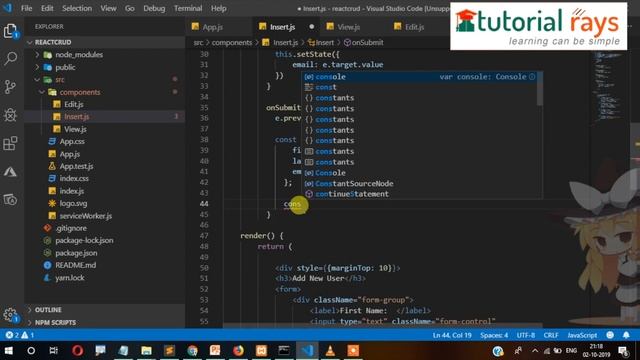Open the Debug view icon
The height and width of the screenshot is (360, 640).
pos(11,115)
